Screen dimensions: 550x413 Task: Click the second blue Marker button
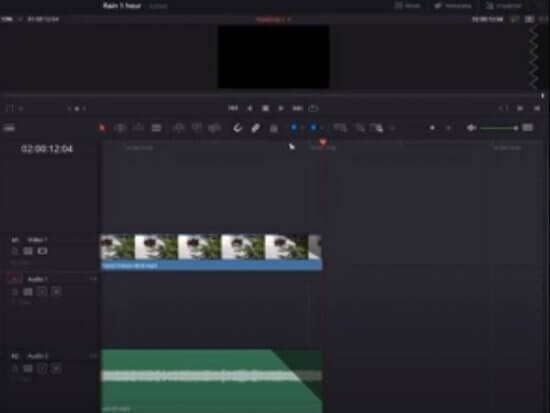coord(313,128)
